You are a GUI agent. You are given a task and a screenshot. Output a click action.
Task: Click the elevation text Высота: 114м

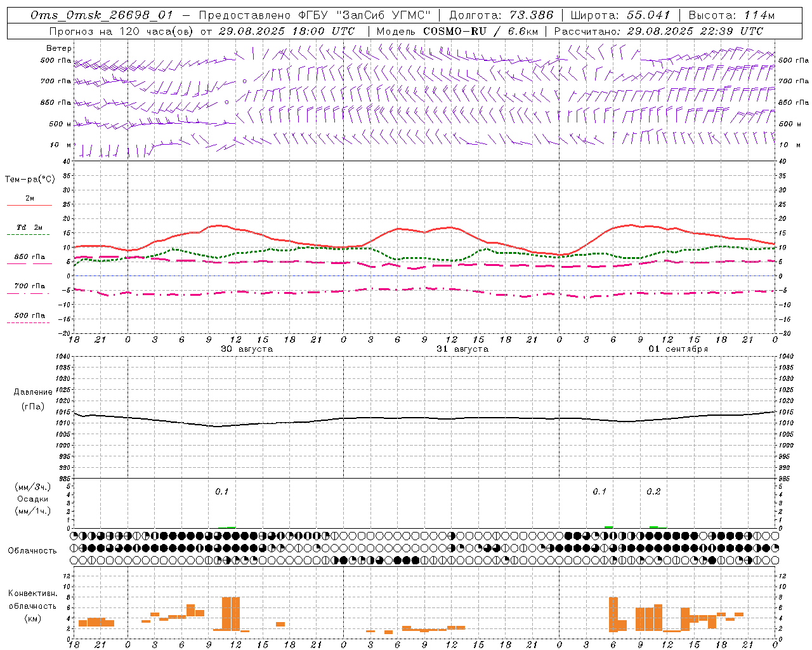(x=731, y=15)
